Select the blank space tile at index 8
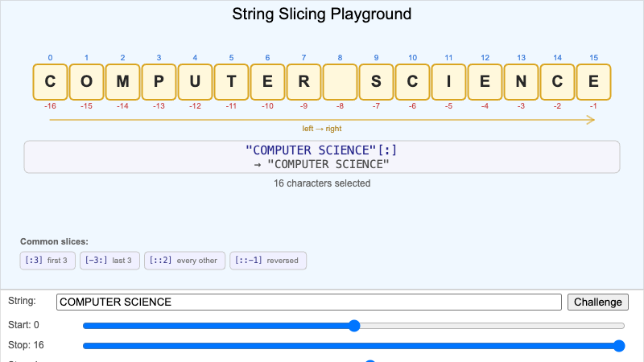This screenshot has width=644, height=362. pos(340,81)
